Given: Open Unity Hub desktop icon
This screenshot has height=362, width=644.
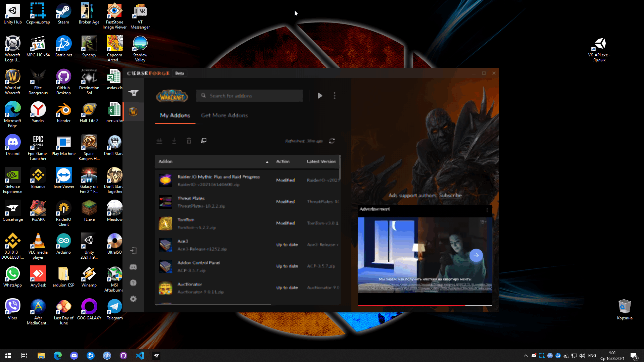Looking at the screenshot, I should pos(13,14).
